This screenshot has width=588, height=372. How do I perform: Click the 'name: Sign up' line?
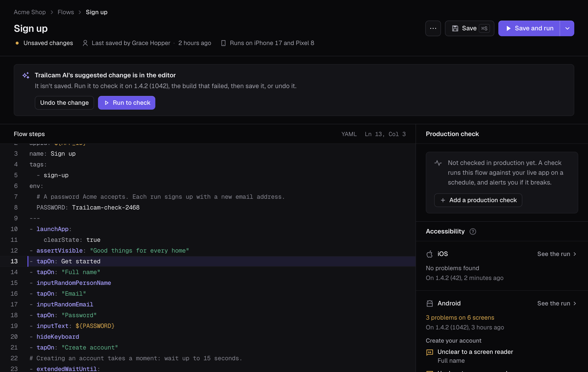(x=52, y=154)
